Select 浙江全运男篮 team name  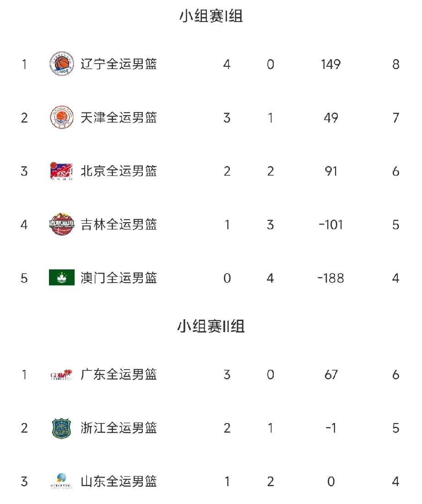[x=119, y=428]
